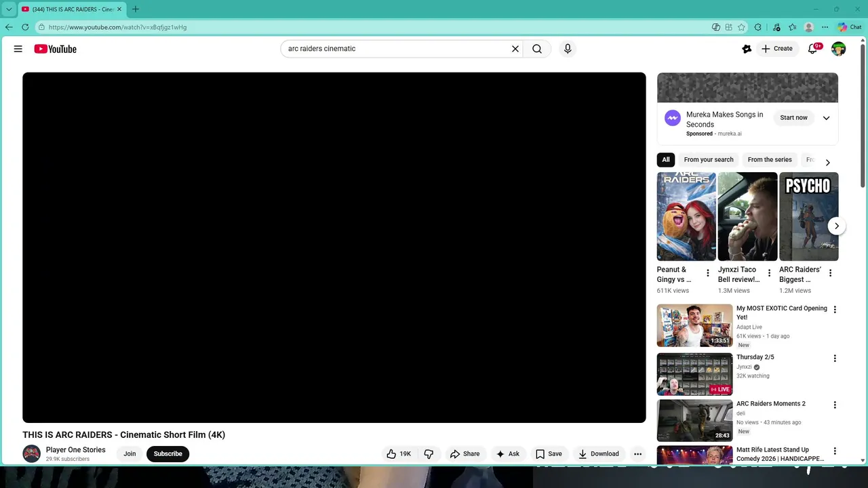
Task: Open options for Peanut & Gingy short
Action: pos(708,273)
